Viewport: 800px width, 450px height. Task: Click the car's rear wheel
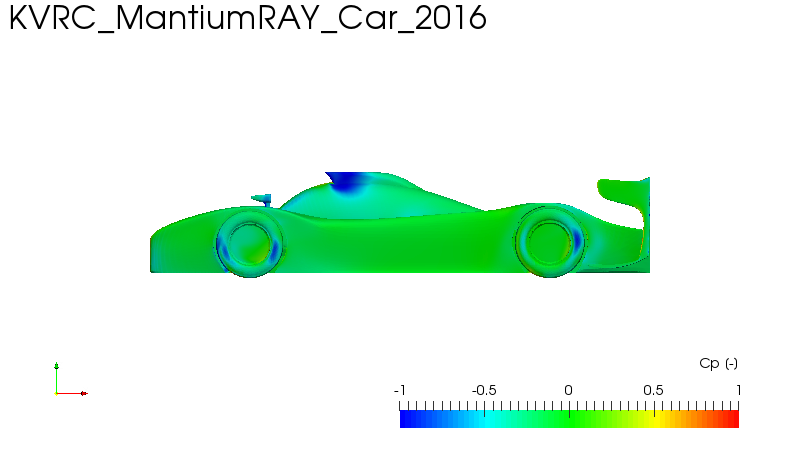[x=550, y=241]
